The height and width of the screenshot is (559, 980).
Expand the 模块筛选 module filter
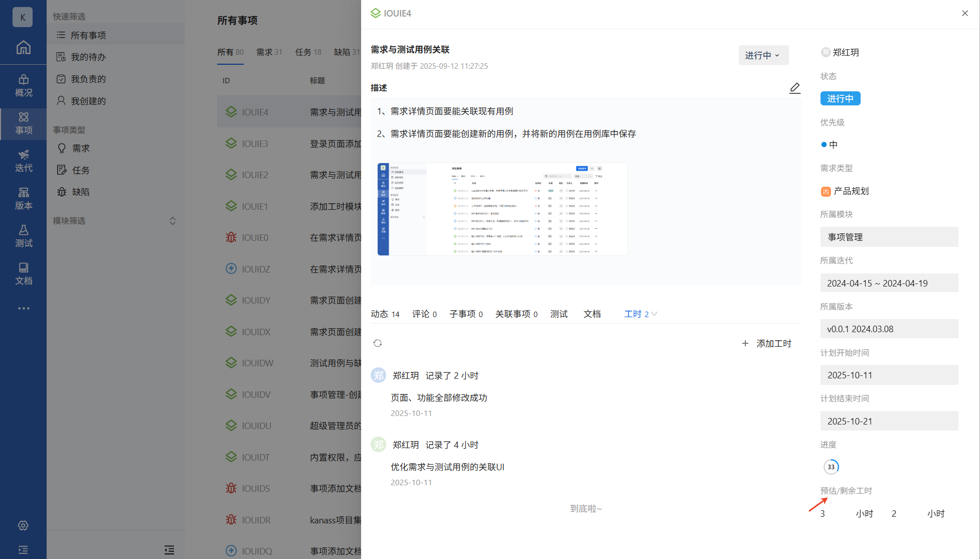172,221
